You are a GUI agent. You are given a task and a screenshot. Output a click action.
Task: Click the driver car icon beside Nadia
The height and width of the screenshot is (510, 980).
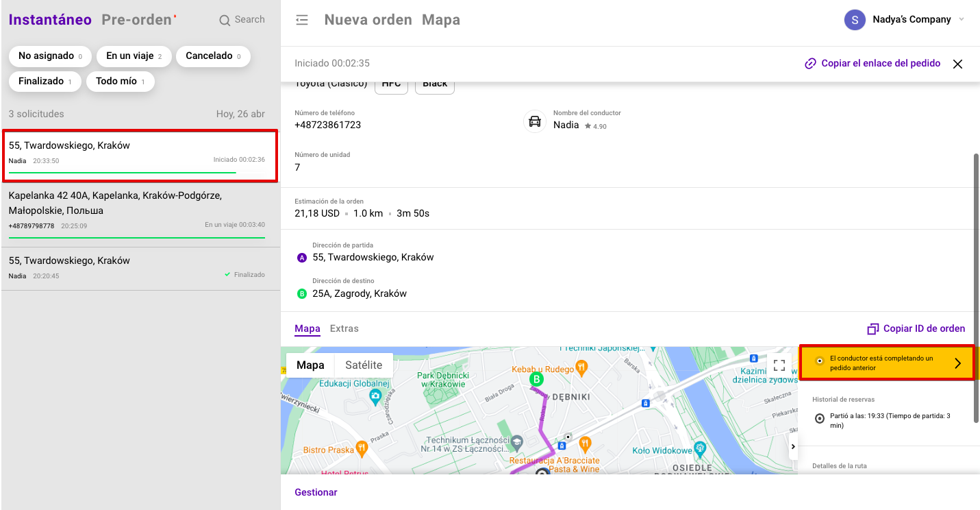click(x=535, y=121)
